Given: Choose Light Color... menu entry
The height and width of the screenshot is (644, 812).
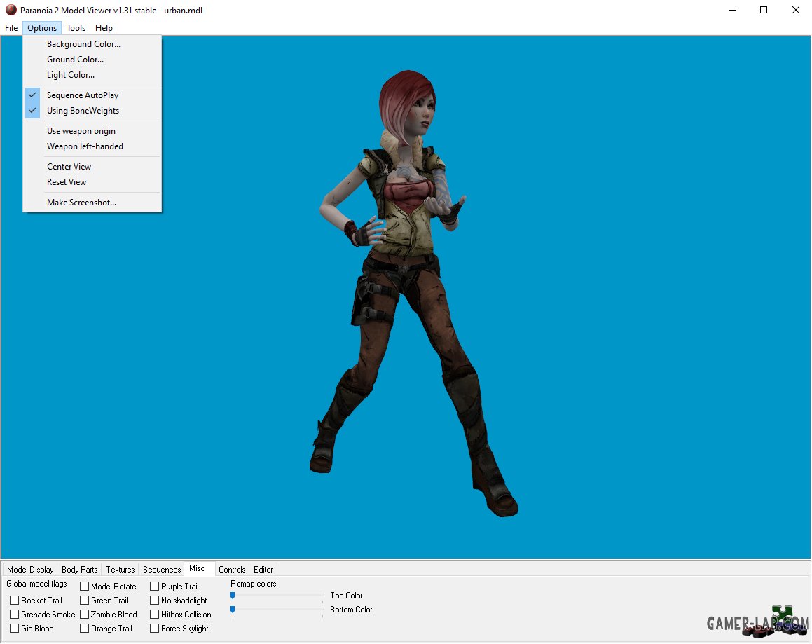Looking at the screenshot, I should [x=92, y=75].
